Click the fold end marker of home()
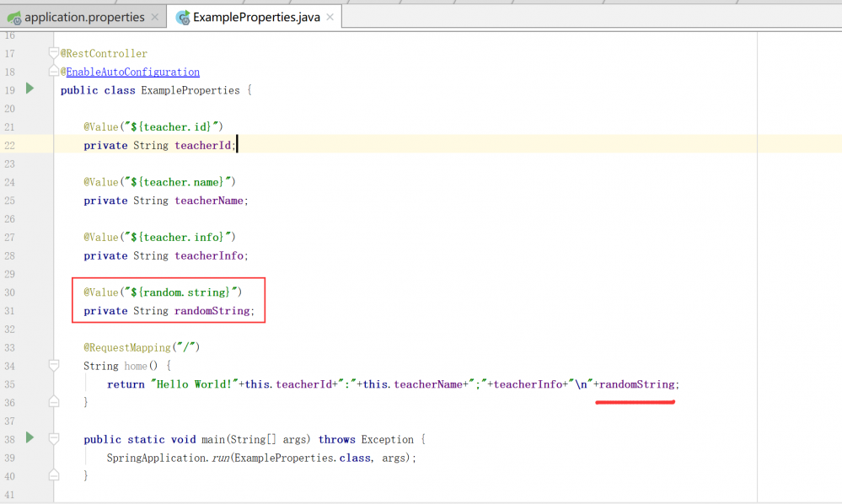 (54, 401)
